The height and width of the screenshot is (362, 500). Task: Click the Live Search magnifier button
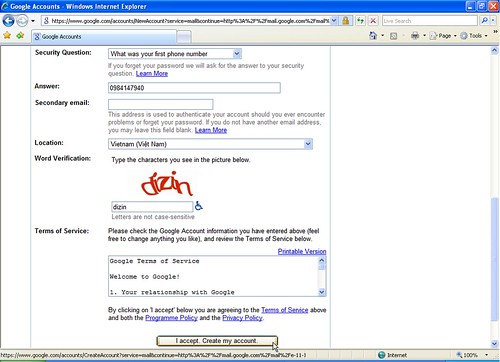click(484, 21)
